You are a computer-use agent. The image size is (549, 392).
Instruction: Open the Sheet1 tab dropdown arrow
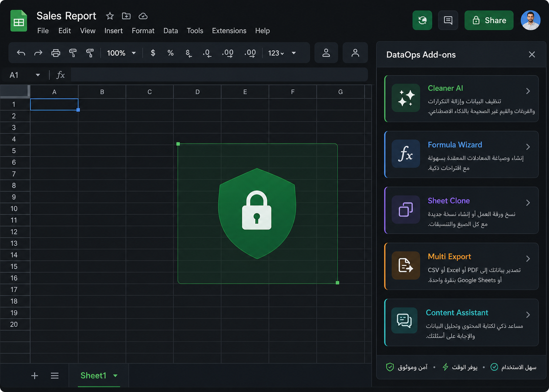115,376
